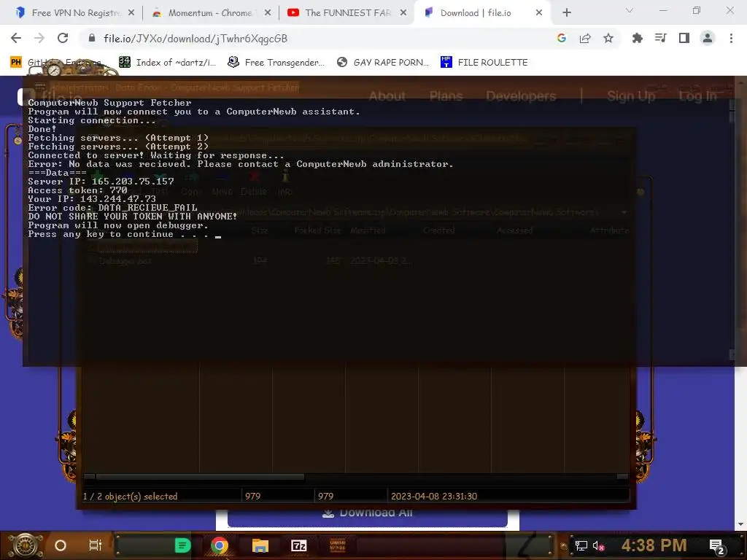Open Task View on the taskbar
Screen dimensions: 747x560
click(x=96, y=545)
